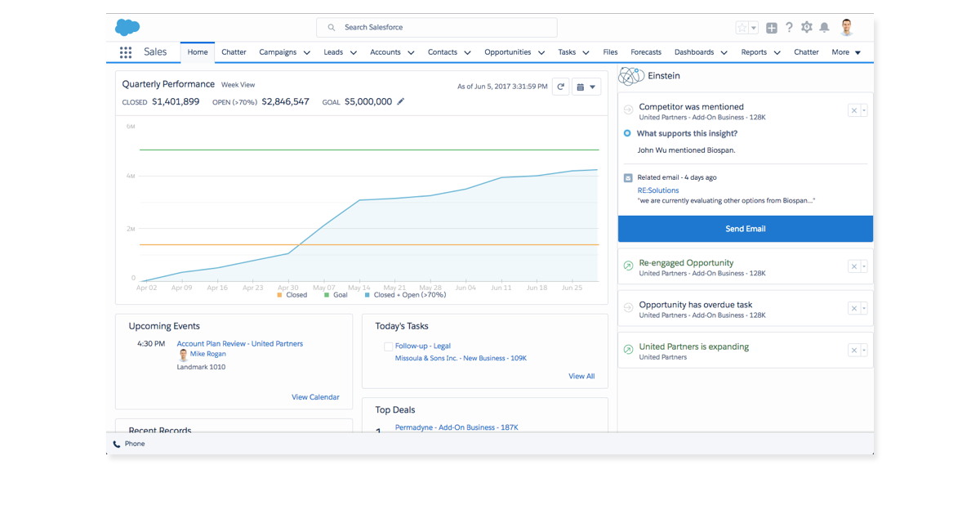Click the Salesforce cloud logo

pyautogui.click(x=127, y=27)
